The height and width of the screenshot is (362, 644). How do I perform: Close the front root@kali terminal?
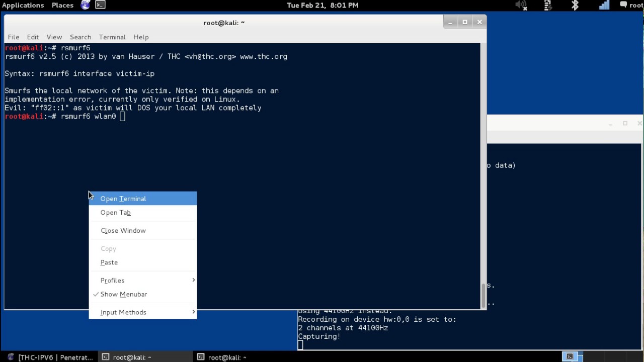pyautogui.click(x=479, y=22)
